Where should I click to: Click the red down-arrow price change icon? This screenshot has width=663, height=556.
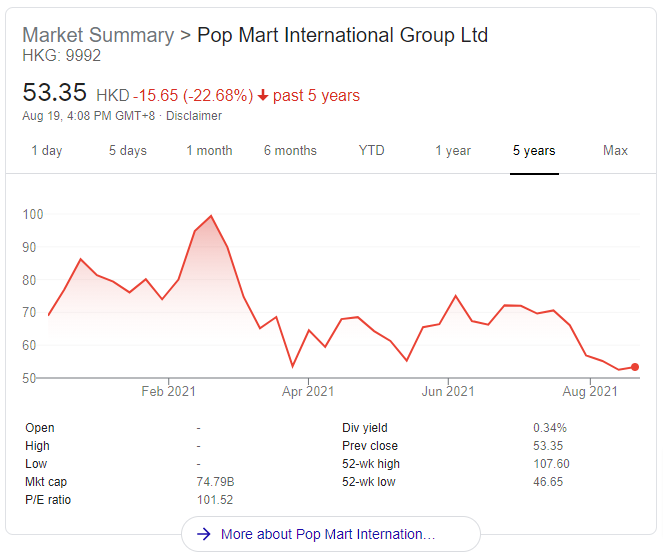263,96
